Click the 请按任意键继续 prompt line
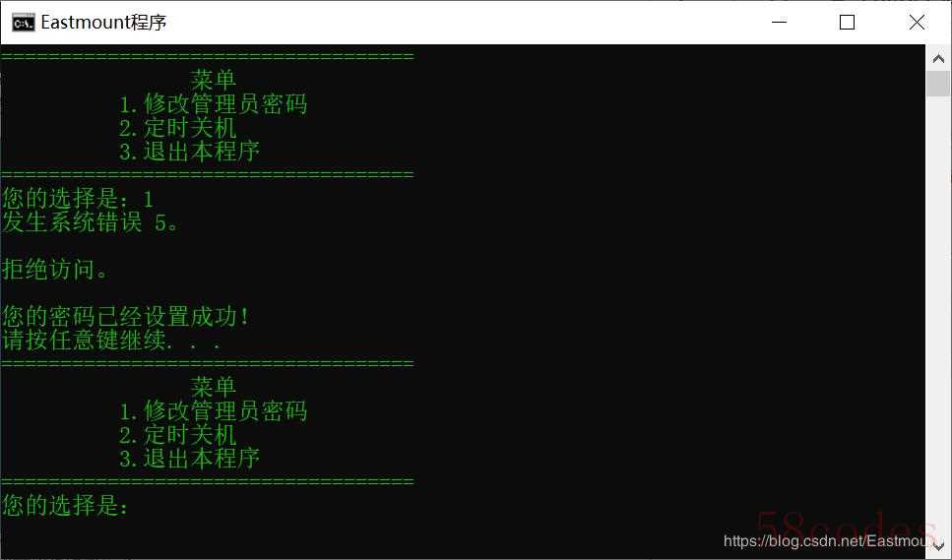 click(111, 340)
